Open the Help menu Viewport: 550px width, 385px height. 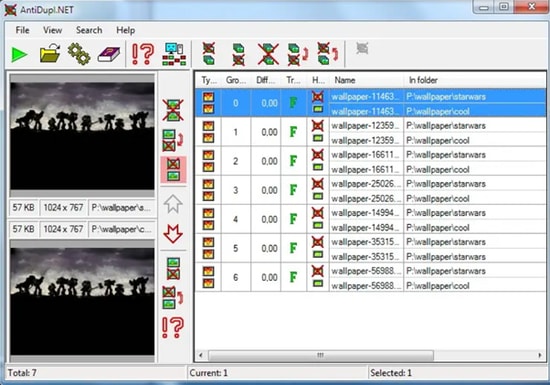126,30
